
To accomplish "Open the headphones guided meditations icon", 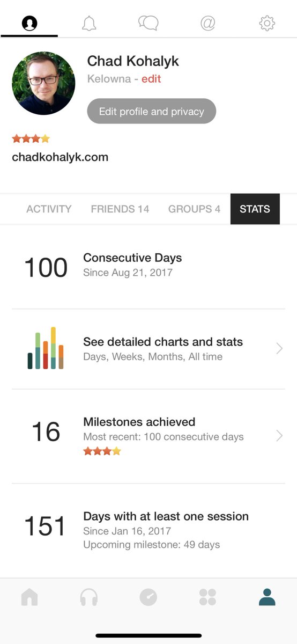I will coord(89,597).
